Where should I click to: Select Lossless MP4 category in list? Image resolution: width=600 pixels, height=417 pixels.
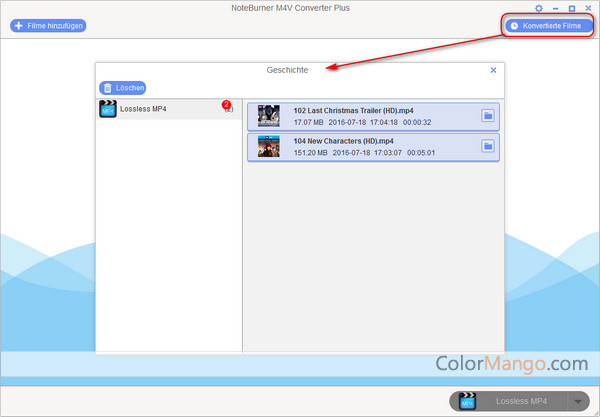click(x=169, y=109)
